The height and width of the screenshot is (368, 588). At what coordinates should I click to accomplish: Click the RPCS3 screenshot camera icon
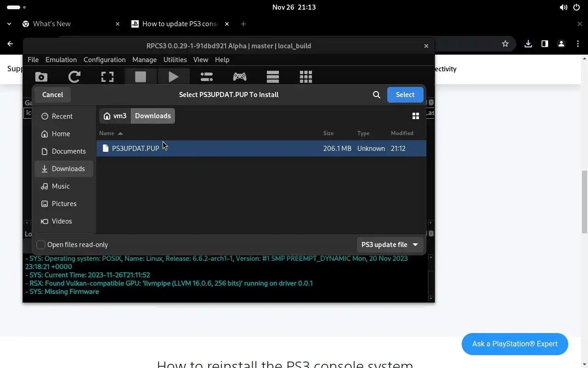[41, 77]
